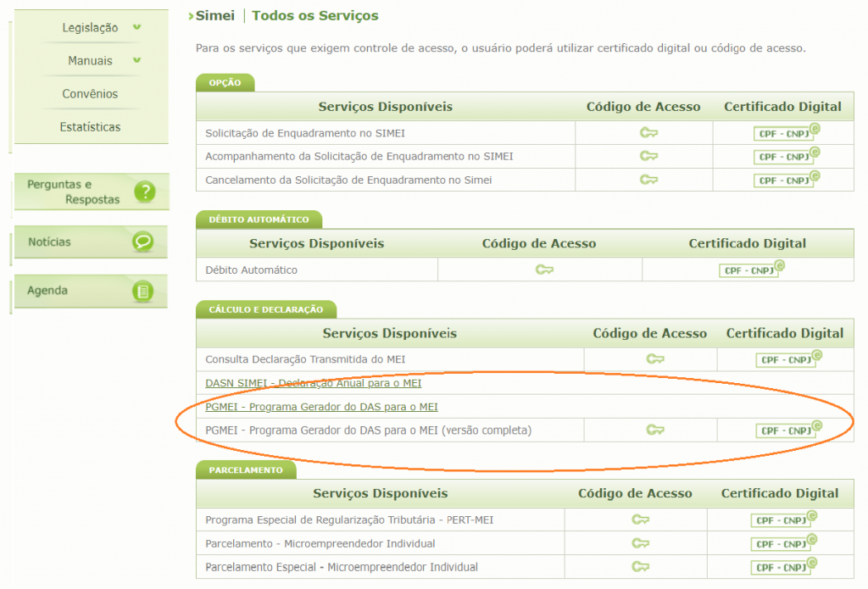This screenshot has width=868, height=589.
Task: Click 'Programa Especial de Regularização Tributária - PERT-MEI' text
Action: tap(349, 520)
